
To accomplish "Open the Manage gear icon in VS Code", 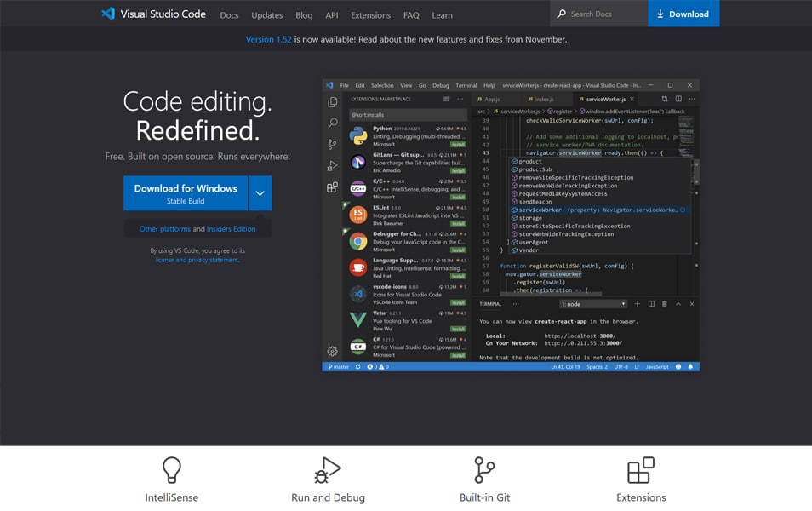I will (331, 349).
